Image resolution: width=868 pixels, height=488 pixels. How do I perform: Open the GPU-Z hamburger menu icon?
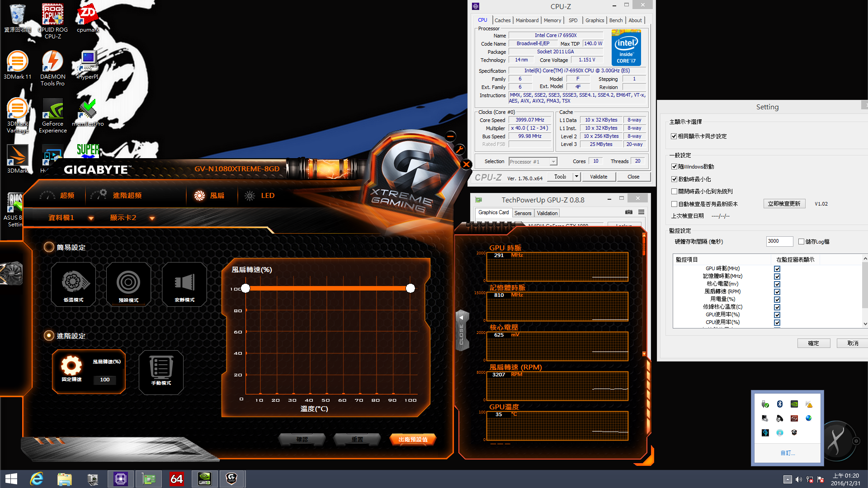click(x=641, y=212)
